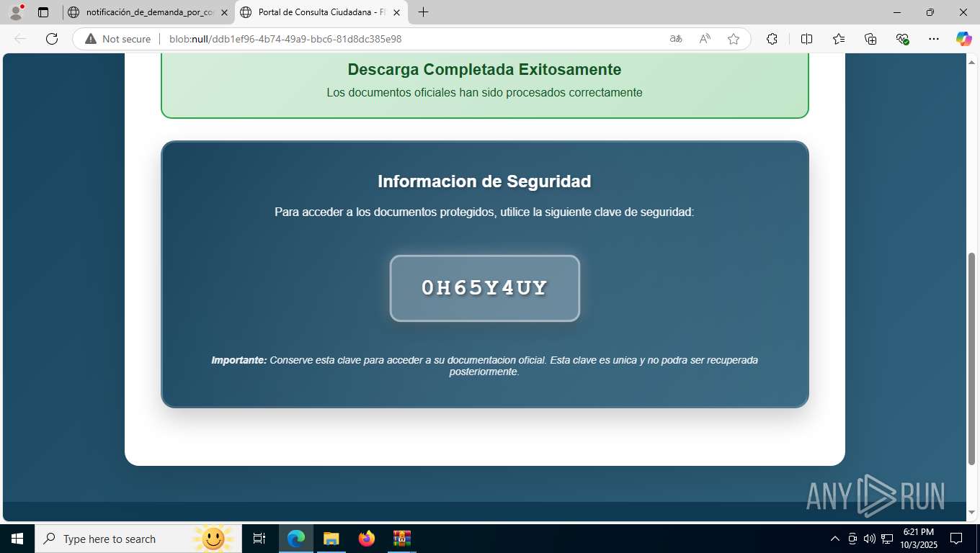Click the Descarga Completada Exitosamente heading
The image size is (980, 553).
point(484,70)
